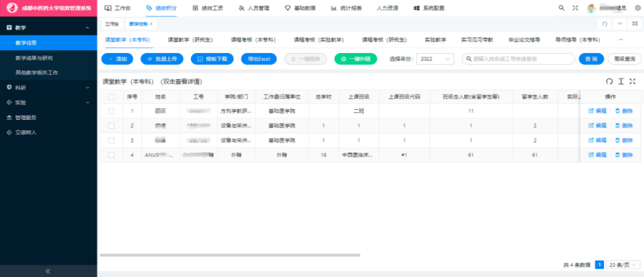The image size is (644, 277).
Task: Click the 批量上传 button
Action: [x=162, y=59]
